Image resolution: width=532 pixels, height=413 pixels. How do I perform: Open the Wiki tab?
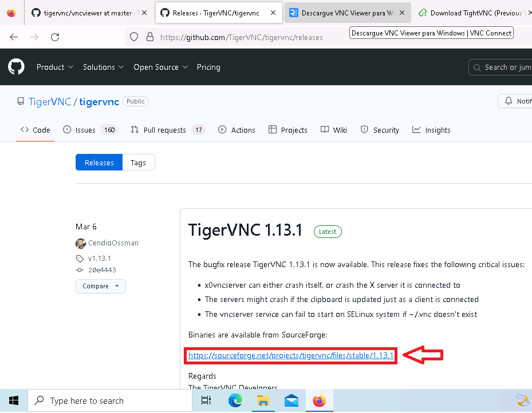pos(333,130)
